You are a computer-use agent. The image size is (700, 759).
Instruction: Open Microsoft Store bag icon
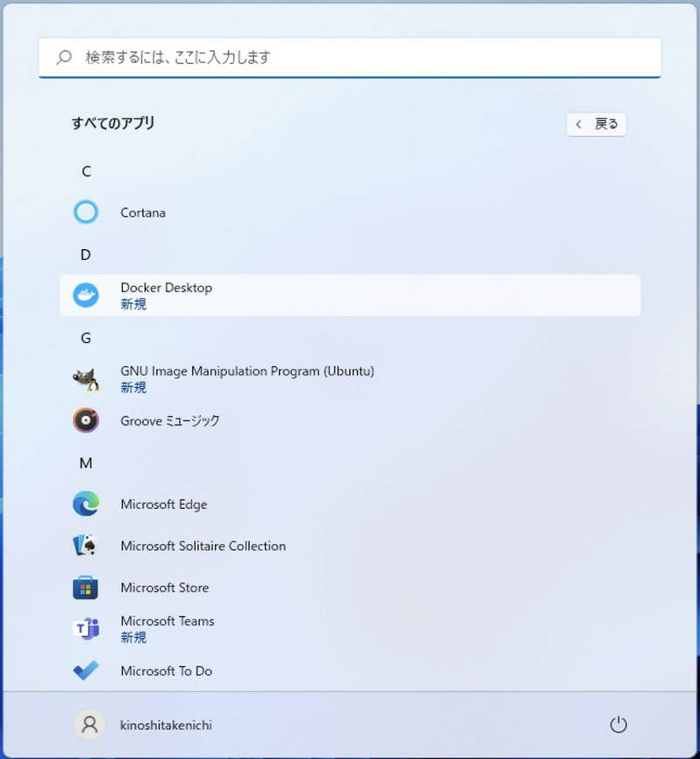pos(85,588)
